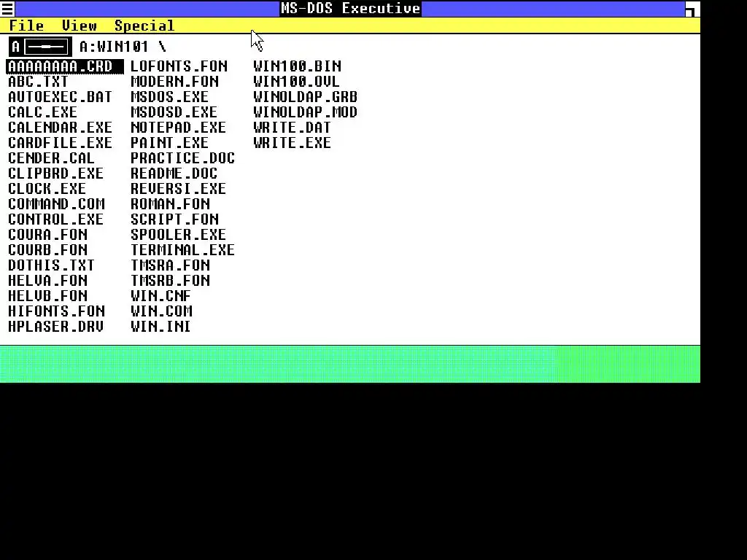Click the A:WIN101 \ path label
Screen dimensions: 747x560
coord(123,47)
